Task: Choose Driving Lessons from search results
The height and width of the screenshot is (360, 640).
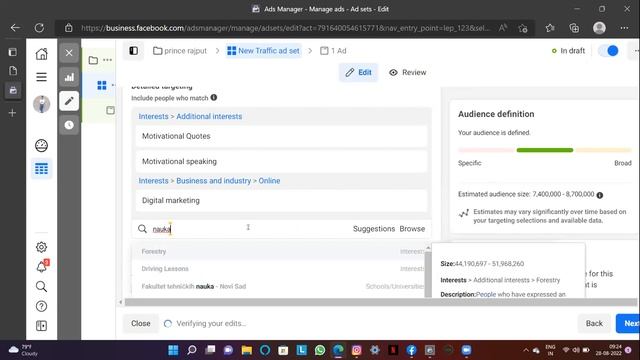Action: [x=279, y=269]
